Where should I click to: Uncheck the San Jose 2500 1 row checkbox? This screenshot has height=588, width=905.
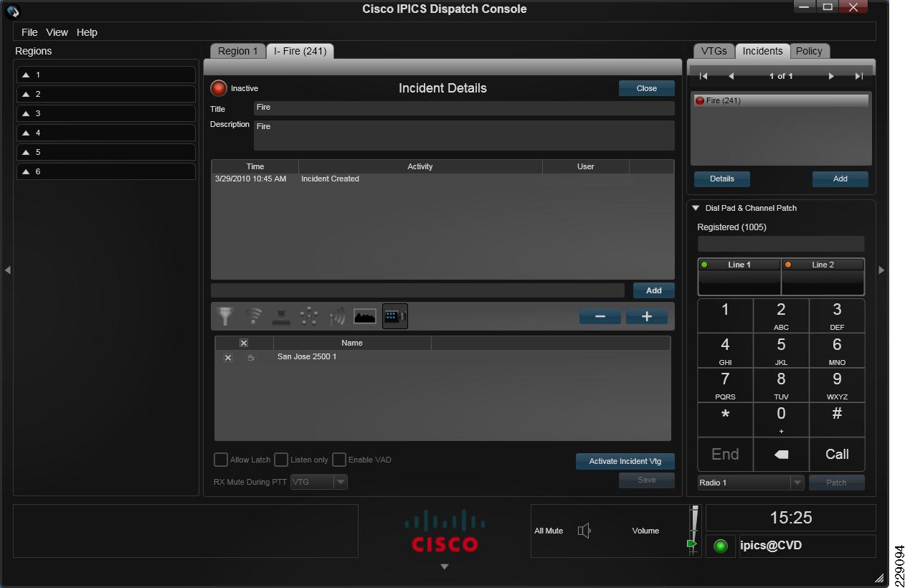pos(228,357)
